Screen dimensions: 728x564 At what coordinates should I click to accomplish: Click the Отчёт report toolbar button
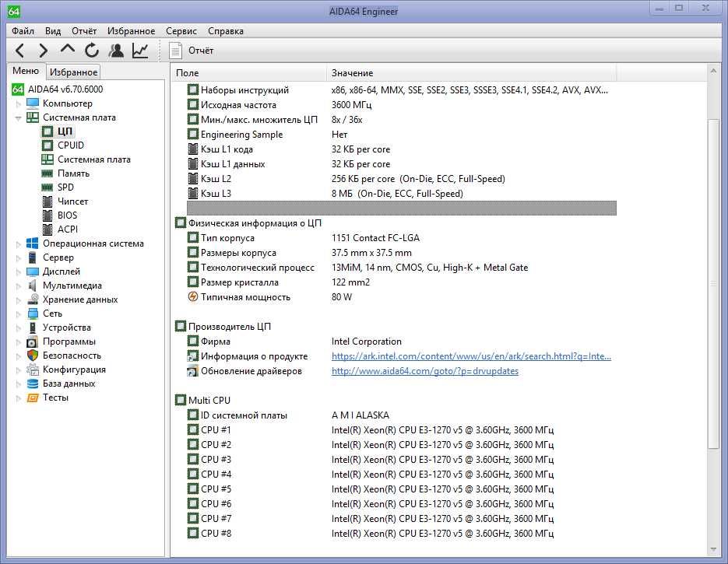pyautogui.click(x=191, y=50)
